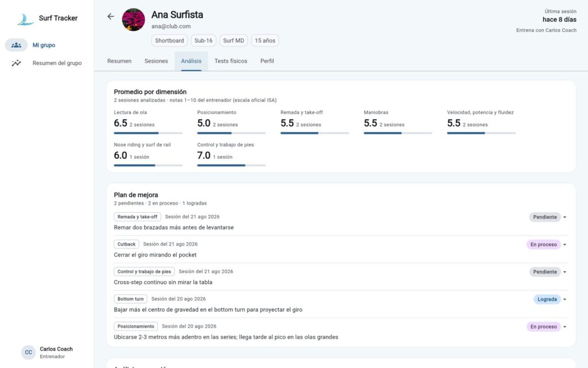The height and width of the screenshot is (368, 588).
Task: Click the Posicionamiento tag in Plan de mejora
Action: (136, 327)
